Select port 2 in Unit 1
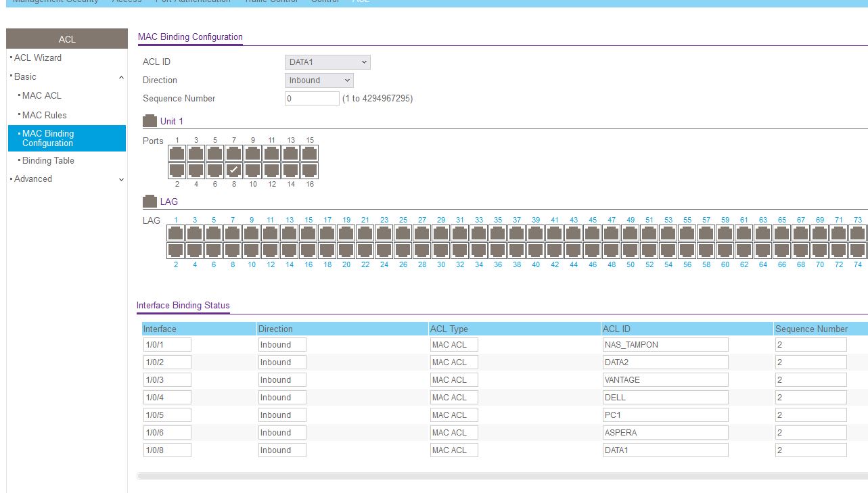 [177, 170]
